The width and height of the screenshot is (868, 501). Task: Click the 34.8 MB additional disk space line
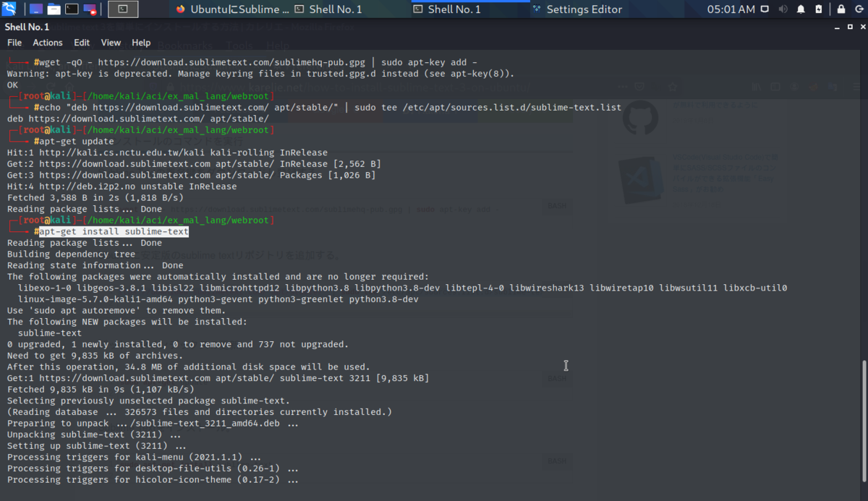click(188, 367)
